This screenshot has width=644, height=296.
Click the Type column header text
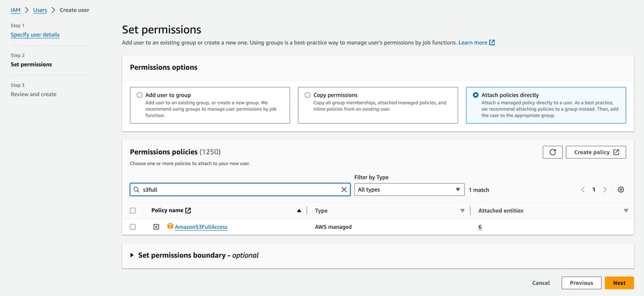click(321, 211)
